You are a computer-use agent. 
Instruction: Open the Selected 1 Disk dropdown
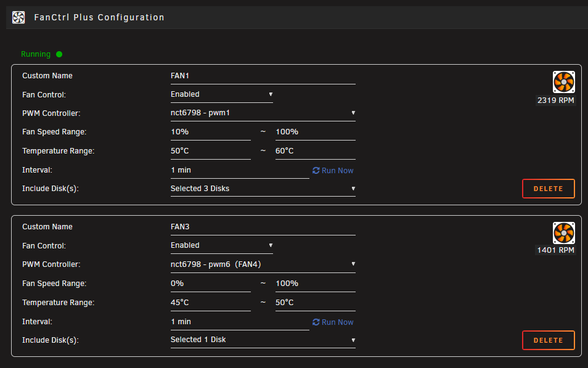[x=263, y=340]
